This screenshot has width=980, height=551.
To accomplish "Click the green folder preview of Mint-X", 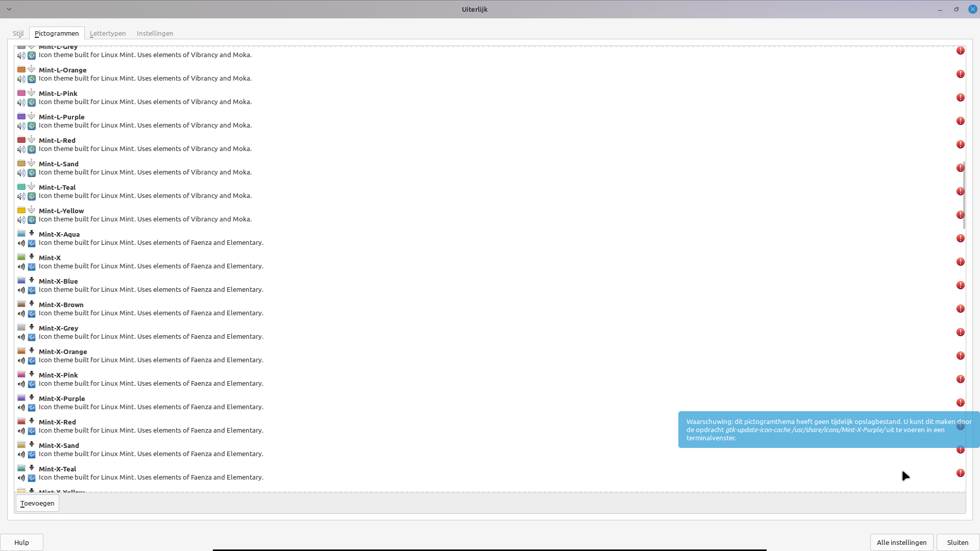I will (21, 257).
